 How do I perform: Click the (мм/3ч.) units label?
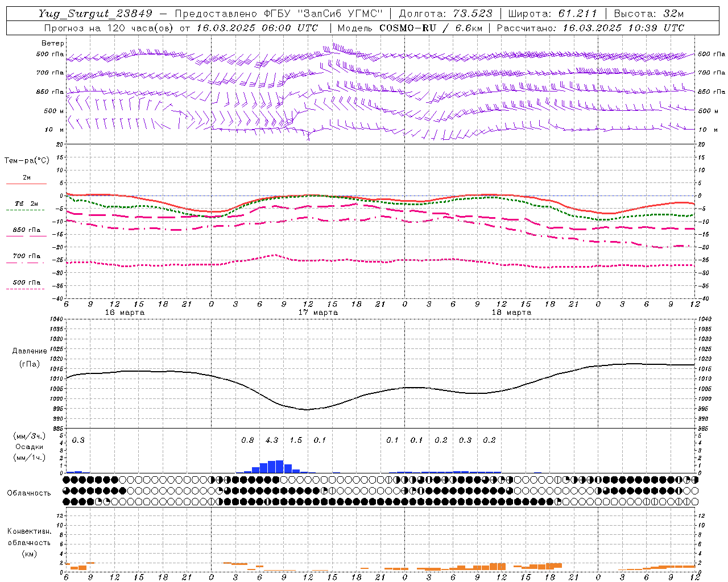click(30, 436)
